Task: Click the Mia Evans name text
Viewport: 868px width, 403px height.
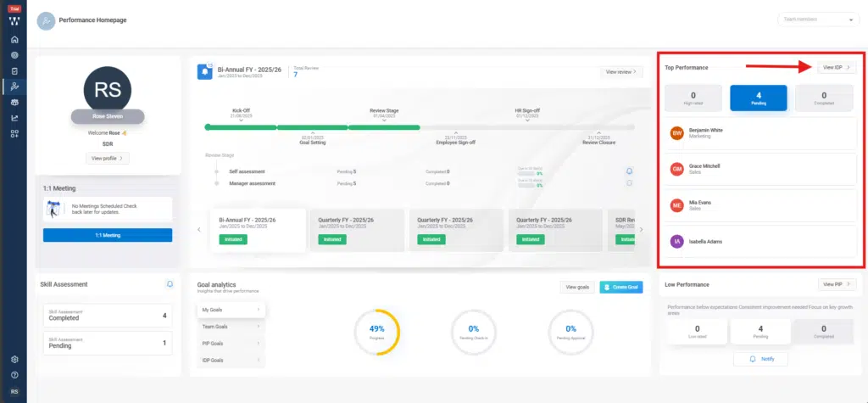Action: pyautogui.click(x=699, y=203)
